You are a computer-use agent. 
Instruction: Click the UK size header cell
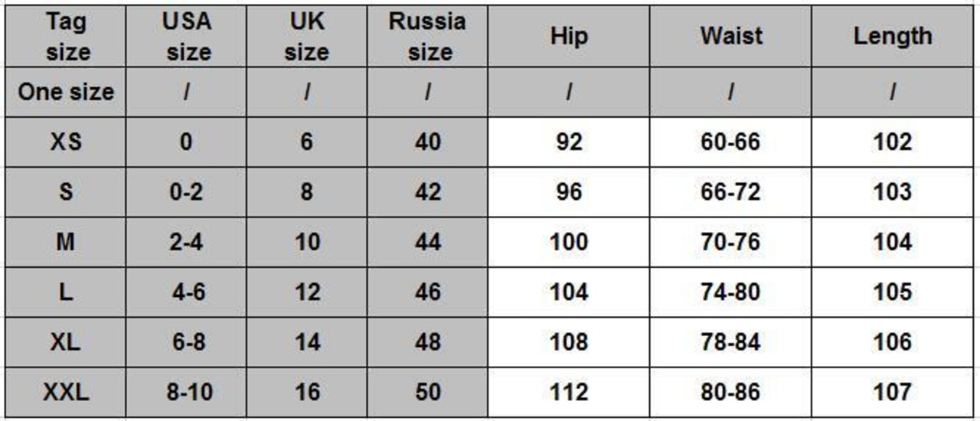pyautogui.click(x=306, y=37)
